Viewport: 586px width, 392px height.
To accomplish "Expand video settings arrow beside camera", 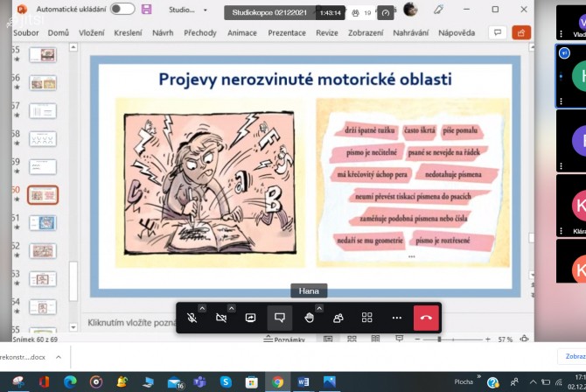I will (x=231, y=308).
